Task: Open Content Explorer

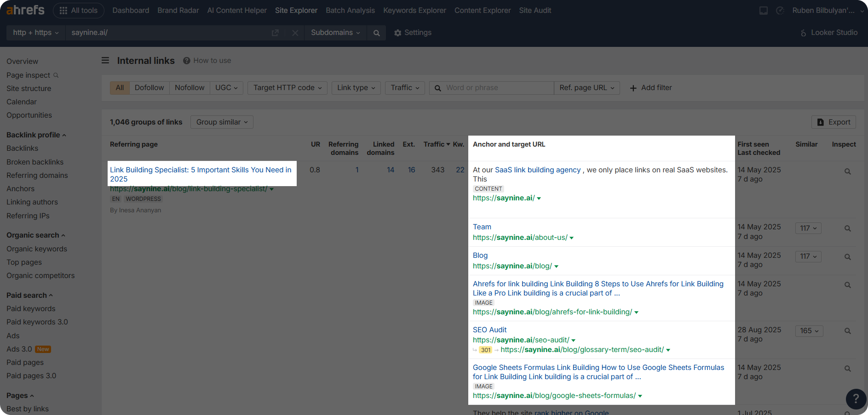Action: tap(483, 10)
